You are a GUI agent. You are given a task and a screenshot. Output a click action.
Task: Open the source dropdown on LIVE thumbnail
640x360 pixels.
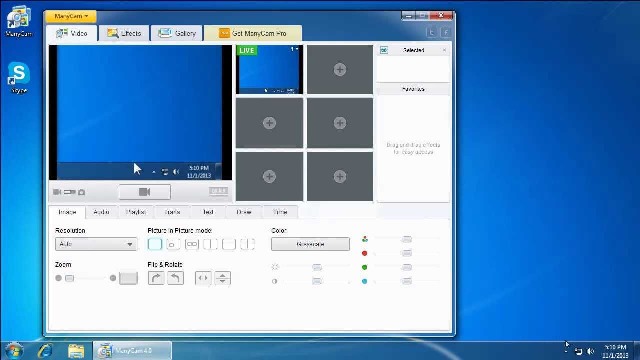[295, 49]
